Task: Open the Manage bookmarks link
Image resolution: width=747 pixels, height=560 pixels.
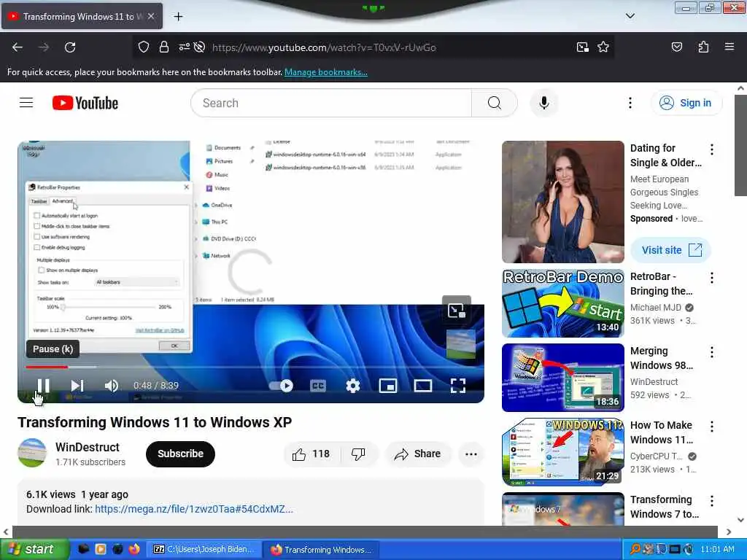Action: [326, 72]
